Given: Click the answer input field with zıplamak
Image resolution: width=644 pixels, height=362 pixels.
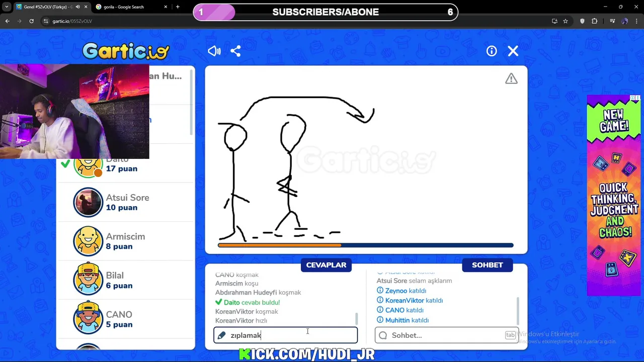Looking at the screenshot, I should click(285, 335).
